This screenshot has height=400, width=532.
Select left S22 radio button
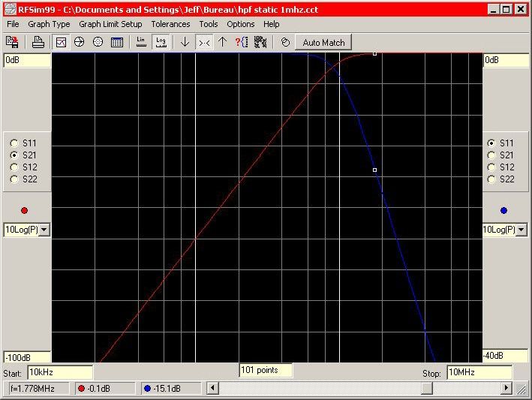pos(14,179)
